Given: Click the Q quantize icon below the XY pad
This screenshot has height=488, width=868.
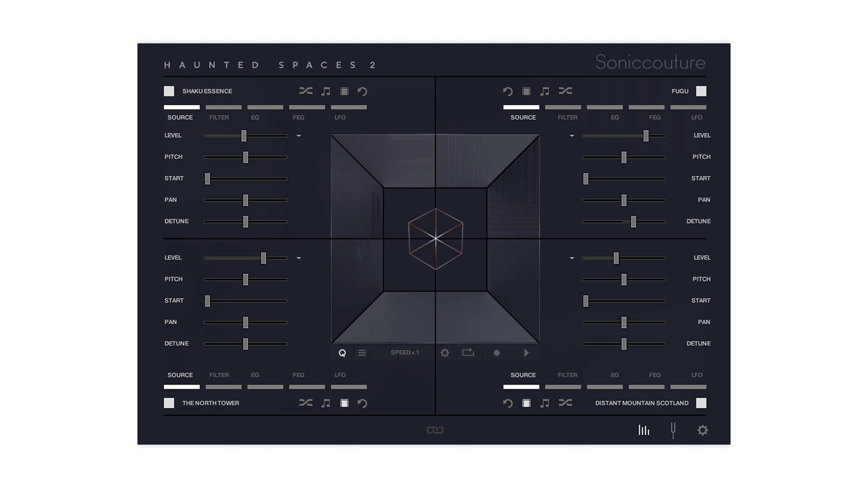Looking at the screenshot, I should pos(342,353).
